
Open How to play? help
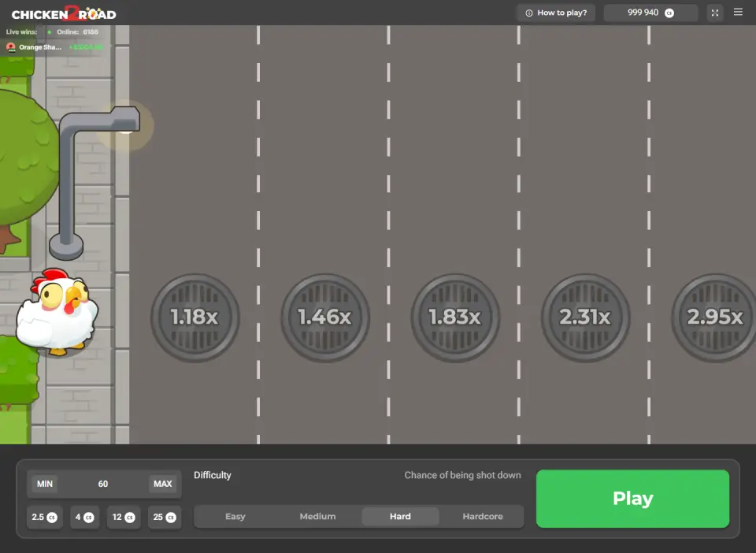point(556,13)
